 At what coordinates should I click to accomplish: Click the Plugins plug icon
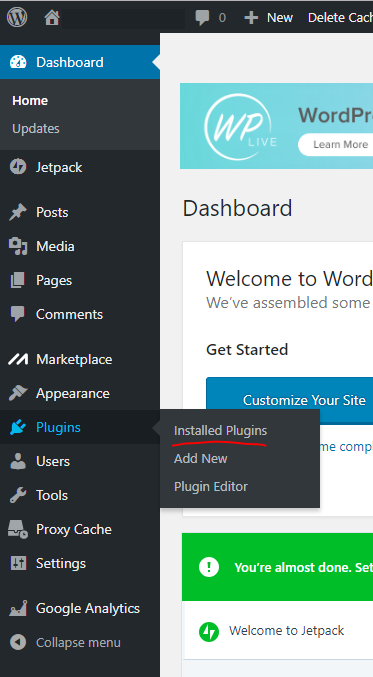click(x=18, y=427)
